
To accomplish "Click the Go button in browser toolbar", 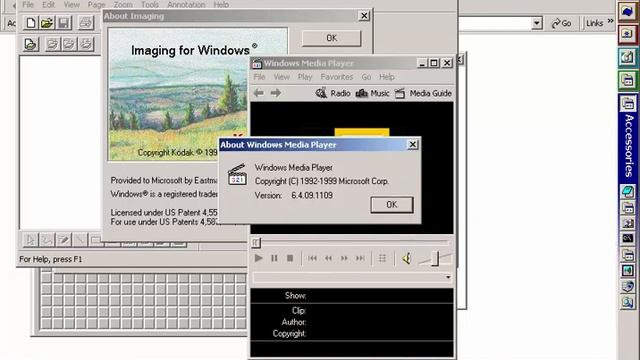I will (561, 24).
